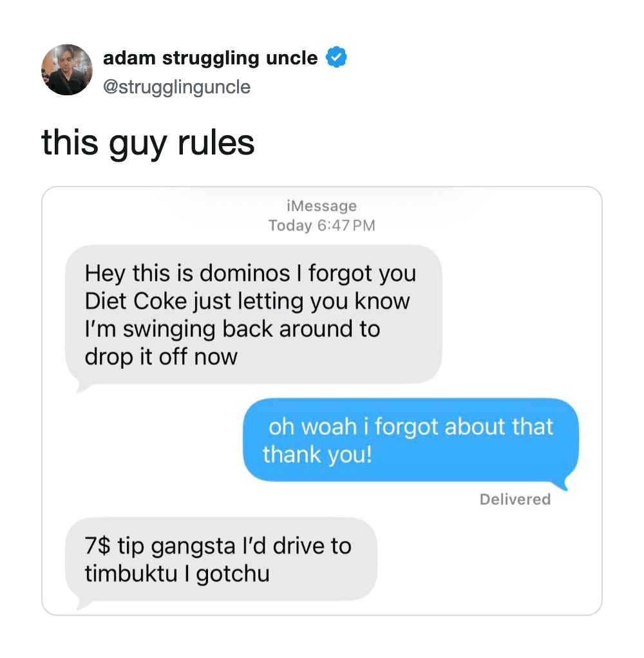Click the word gotchu in last message
This screenshot has height=658, width=644.
point(232,574)
